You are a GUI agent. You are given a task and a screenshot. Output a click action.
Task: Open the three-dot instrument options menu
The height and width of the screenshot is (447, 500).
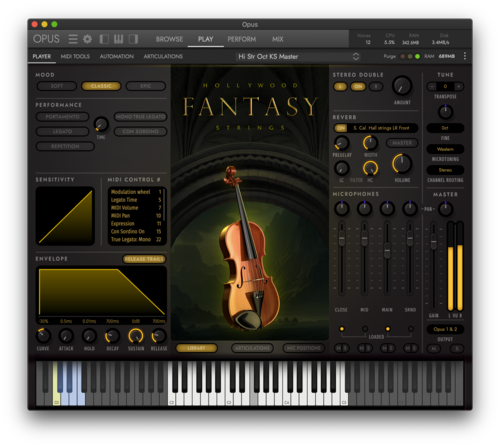click(465, 56)
